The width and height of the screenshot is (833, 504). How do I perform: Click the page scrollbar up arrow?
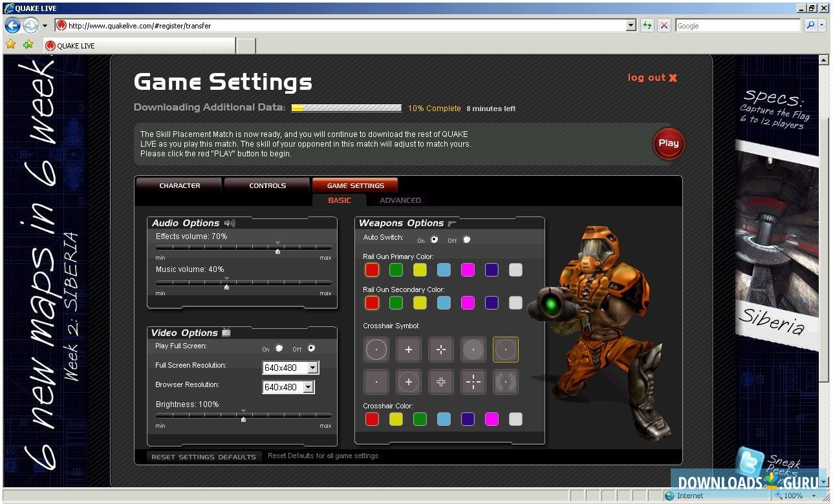coord(823,60)
